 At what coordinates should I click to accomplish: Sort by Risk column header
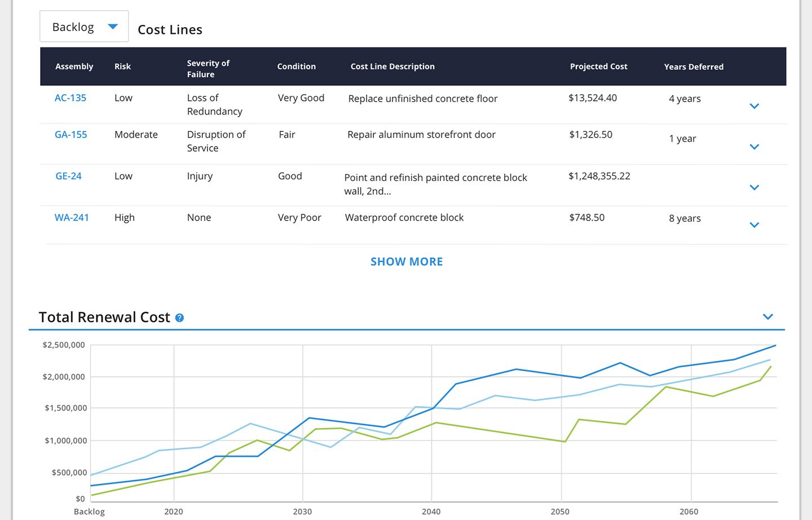tap(122, 67)
